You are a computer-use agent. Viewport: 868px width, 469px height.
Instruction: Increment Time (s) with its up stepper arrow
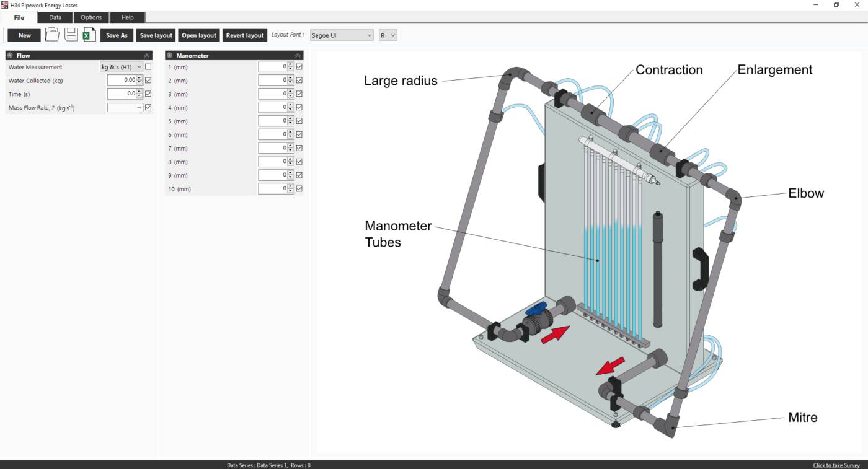(140, 91)
